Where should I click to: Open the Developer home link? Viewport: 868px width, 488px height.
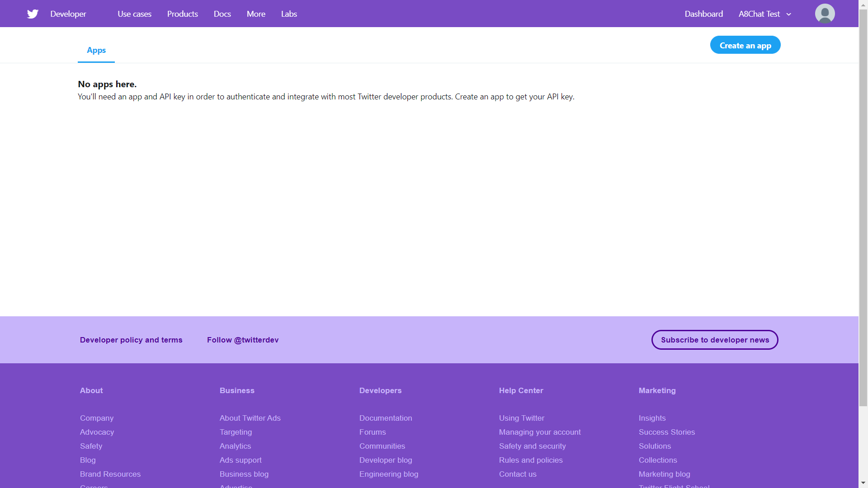[x=68, y=14]
